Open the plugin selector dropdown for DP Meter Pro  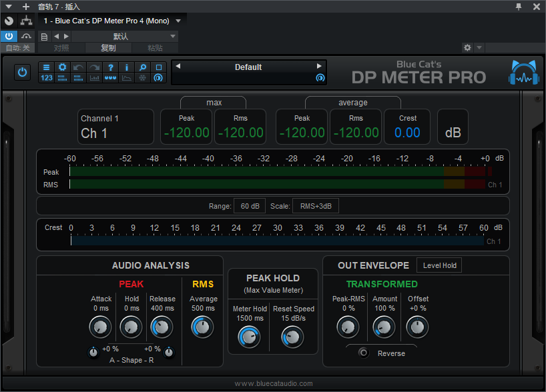178,21
